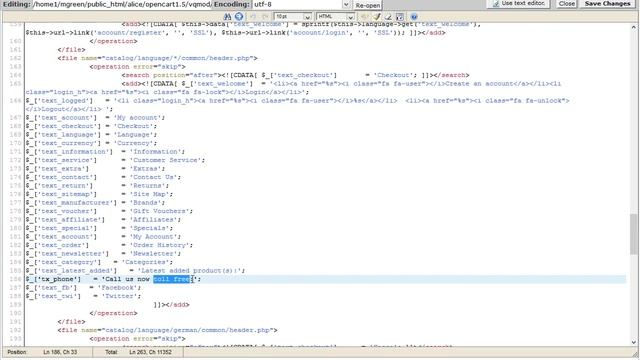Viewport: 640px width, 360px height.
Task: Open the utf-8 encoding dropdown
Action: (x=301, y=4)
